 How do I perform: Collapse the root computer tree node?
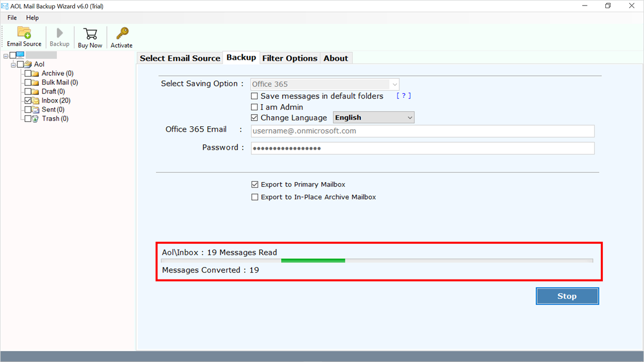click(6, 55)
